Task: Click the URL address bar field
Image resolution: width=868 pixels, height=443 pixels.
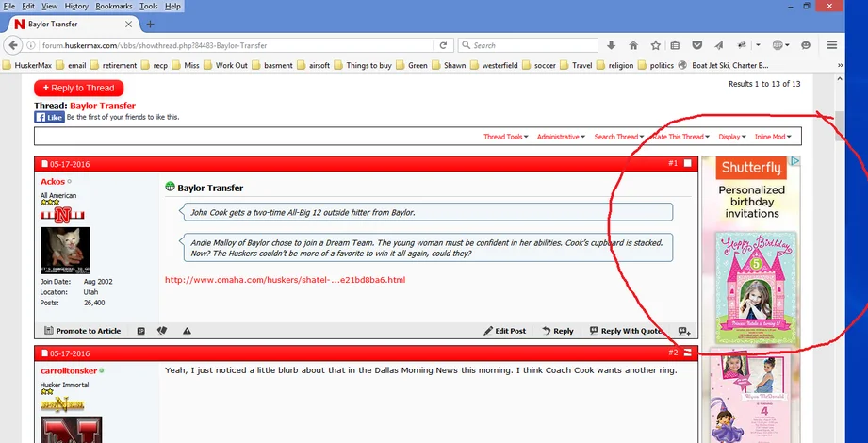Action: click(237, 45)
